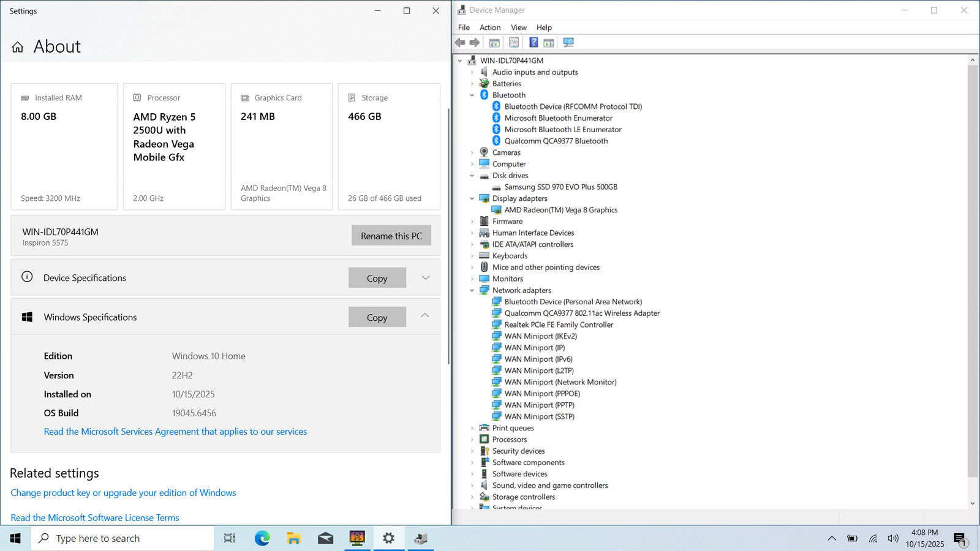Select Qualcomm QCA9377 802.11ac Wireless Adapter
This screenshot has width=980, height=551.
(x=582, y=313)
